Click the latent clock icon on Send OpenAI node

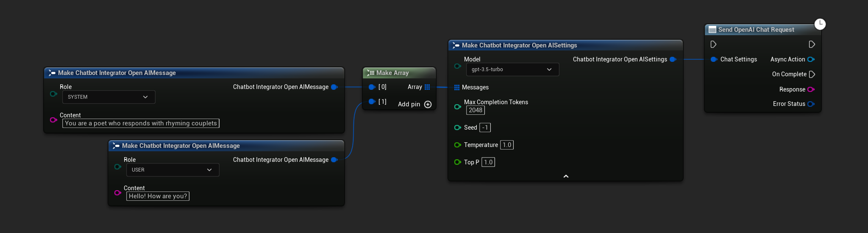(x=820, y=24)
